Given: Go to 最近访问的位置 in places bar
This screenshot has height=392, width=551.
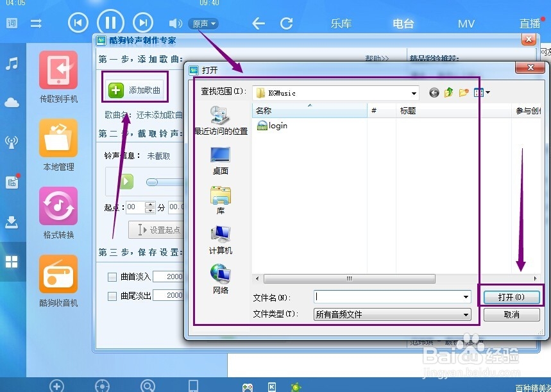Looking at the screenshot, I should (x=221, y=120).
